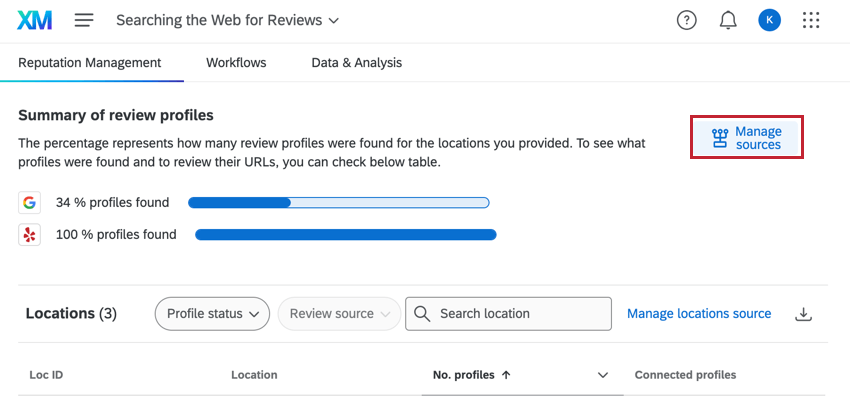Open the Review source filter
This screenshot has width=850, height=400.
tap(339, 314)
